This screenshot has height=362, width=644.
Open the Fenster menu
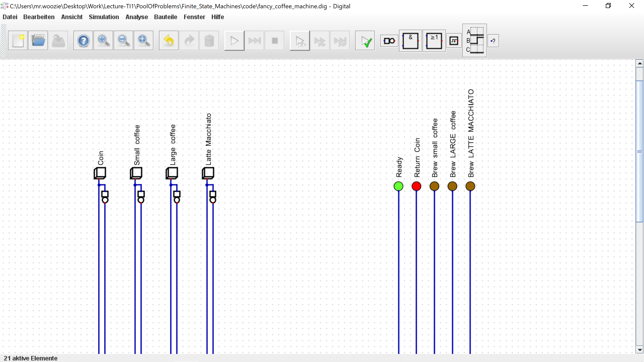pyautogui.click(x=194, y=17)
